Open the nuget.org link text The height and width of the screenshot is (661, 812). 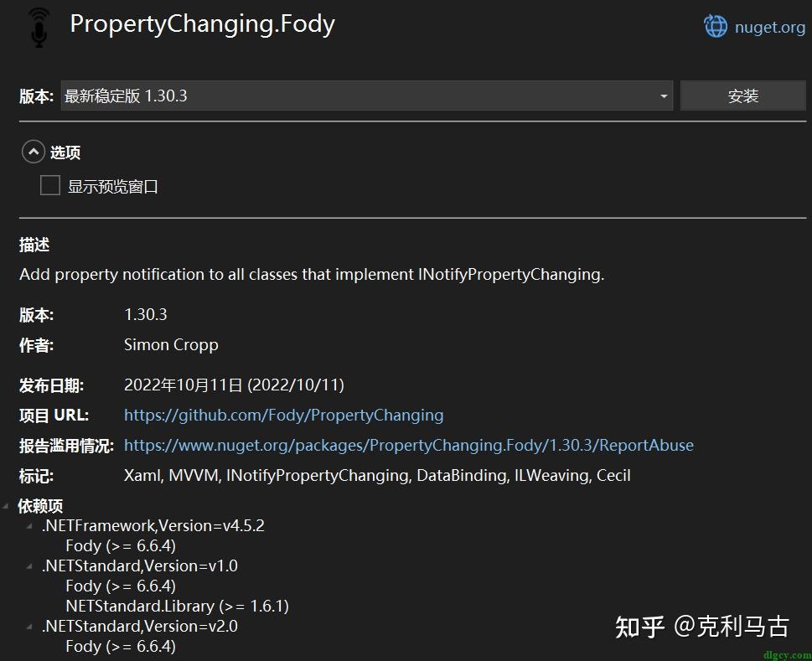[x=769, y=27]
